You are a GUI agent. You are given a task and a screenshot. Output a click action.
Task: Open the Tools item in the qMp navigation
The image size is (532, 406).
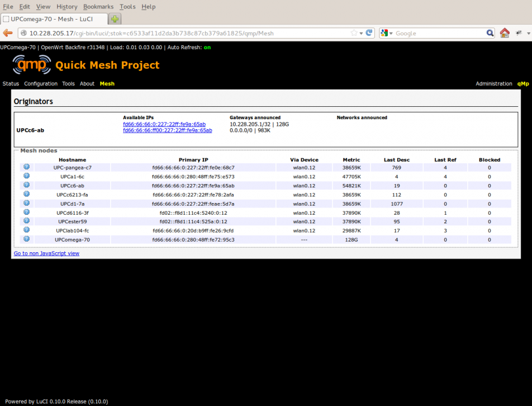tap(68, 84)
